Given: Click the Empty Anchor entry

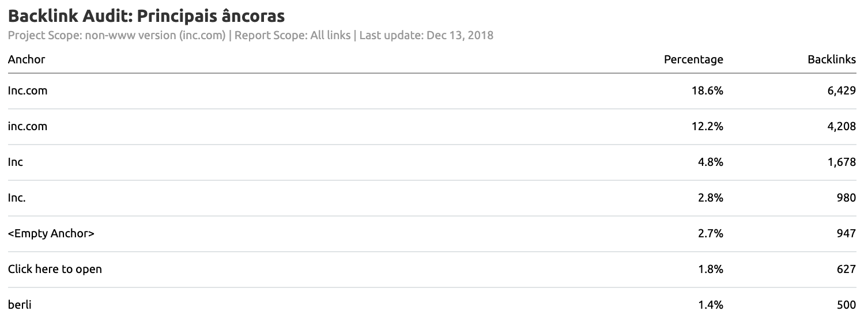Looking at the screenshot, I should 51,233.
